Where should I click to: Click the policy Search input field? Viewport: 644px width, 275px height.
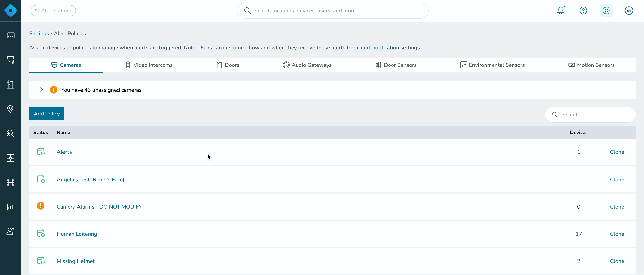(x=590, y=115)
